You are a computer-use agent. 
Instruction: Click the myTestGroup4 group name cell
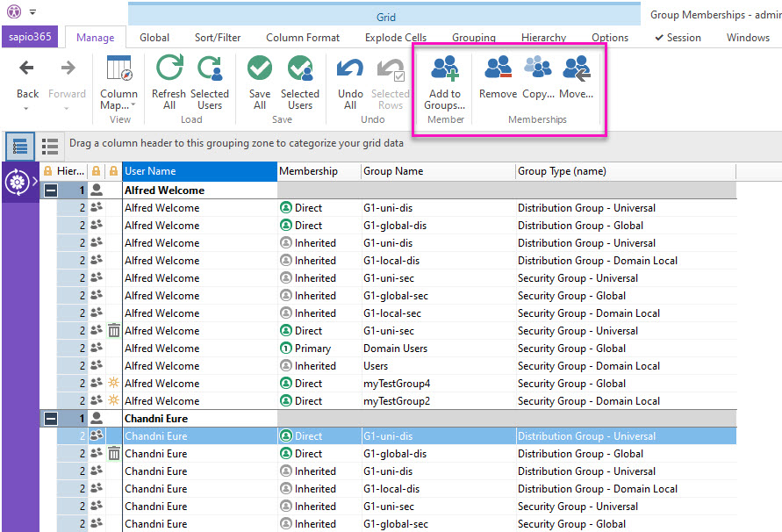tap(438, 384)
